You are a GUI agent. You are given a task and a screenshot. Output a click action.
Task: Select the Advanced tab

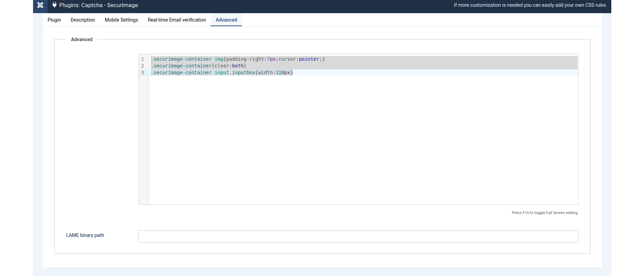(226, 20)
